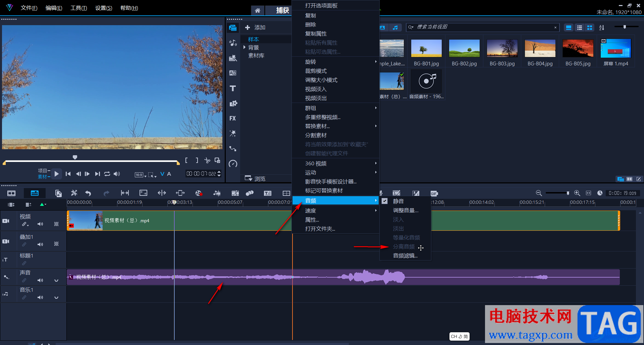Image resolution: width=644 pixels, height=345 pixels.
Task: Toggle the 静音 mute checkbox
Action: [x=385, y=201]
